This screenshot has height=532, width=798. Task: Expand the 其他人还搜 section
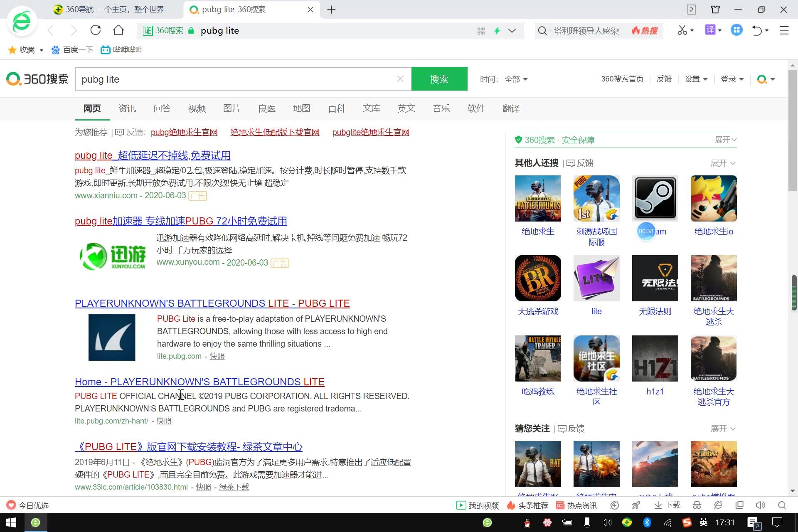point(723,163)
